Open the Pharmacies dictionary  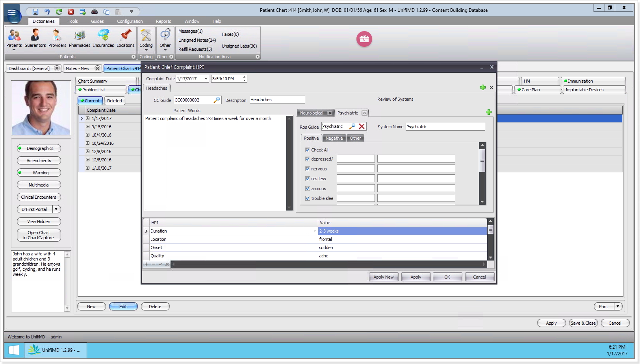[x=80, y=39]
